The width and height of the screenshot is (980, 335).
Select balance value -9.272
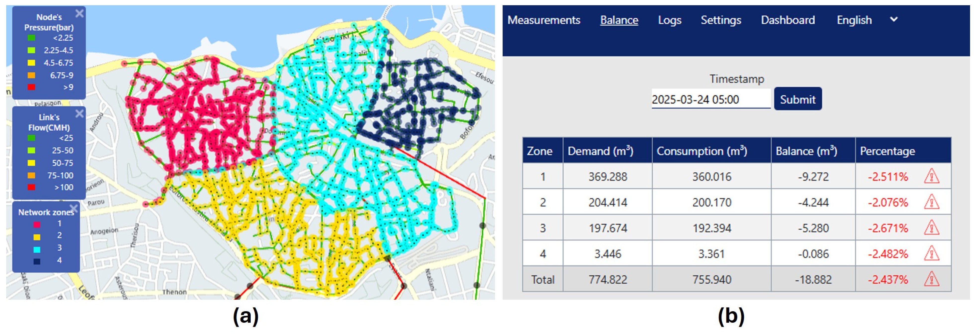click(x=813, y=176)
